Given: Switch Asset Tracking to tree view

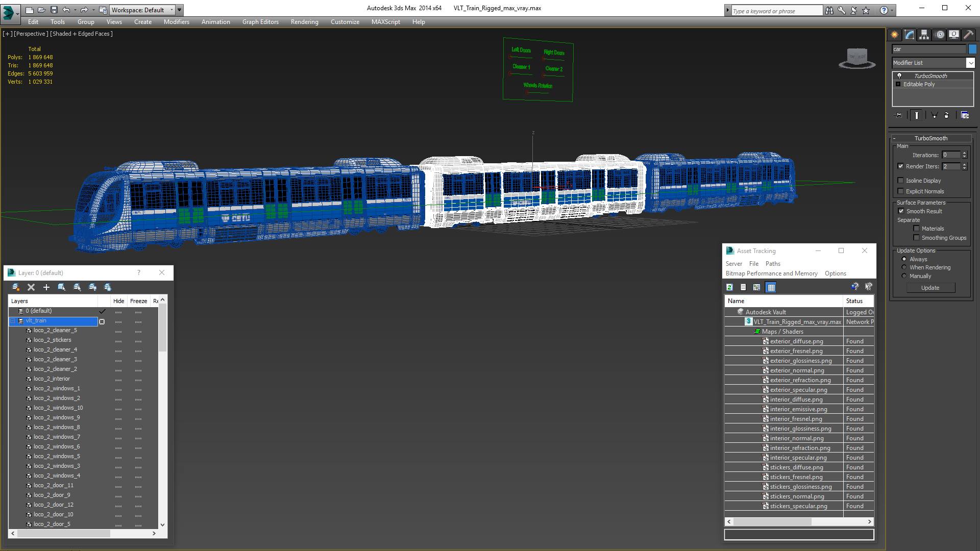Looking at the screenshot, I should click(x=757, y=287).
